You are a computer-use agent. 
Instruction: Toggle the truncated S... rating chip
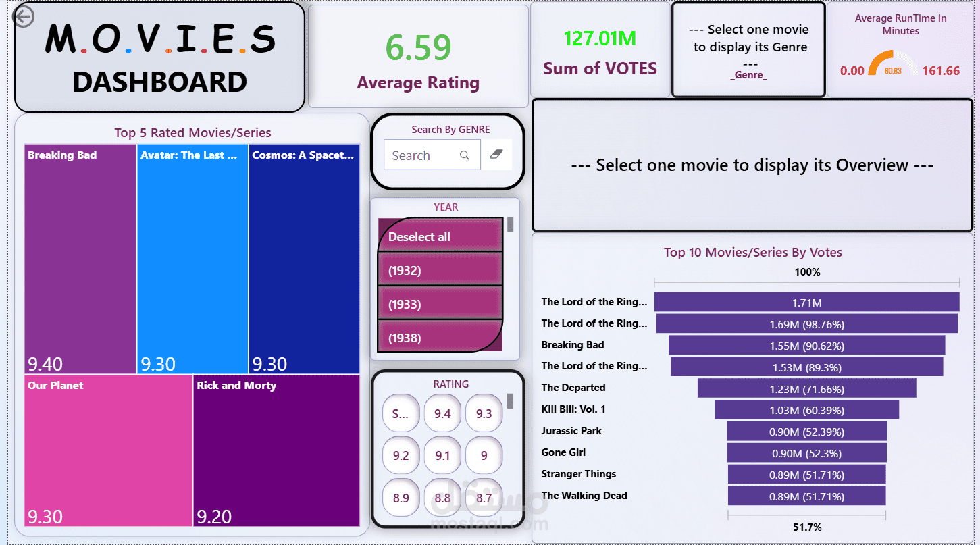[401, 413]
